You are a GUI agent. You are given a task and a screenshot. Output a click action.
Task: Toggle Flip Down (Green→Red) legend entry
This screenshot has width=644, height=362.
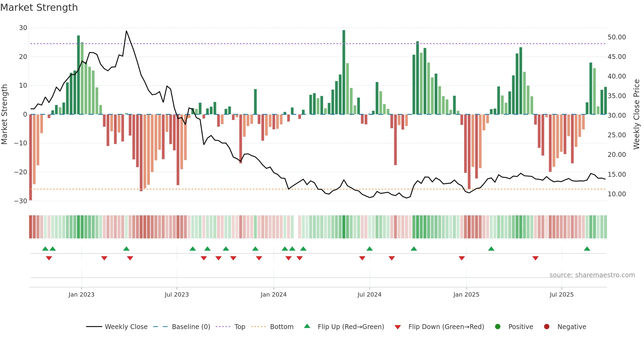pyautogui.click(x=439, y=327)
